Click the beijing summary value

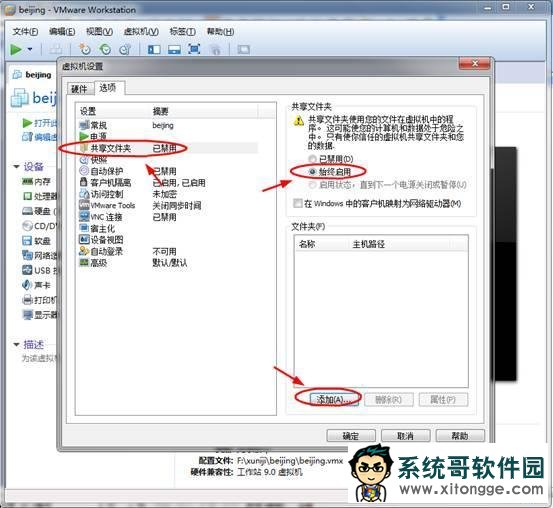point(163,125)
